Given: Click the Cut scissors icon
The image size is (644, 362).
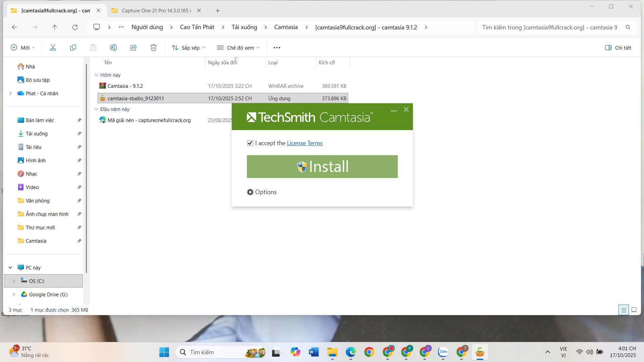Looking at the screenshot, I should click(x=53, y=48).
